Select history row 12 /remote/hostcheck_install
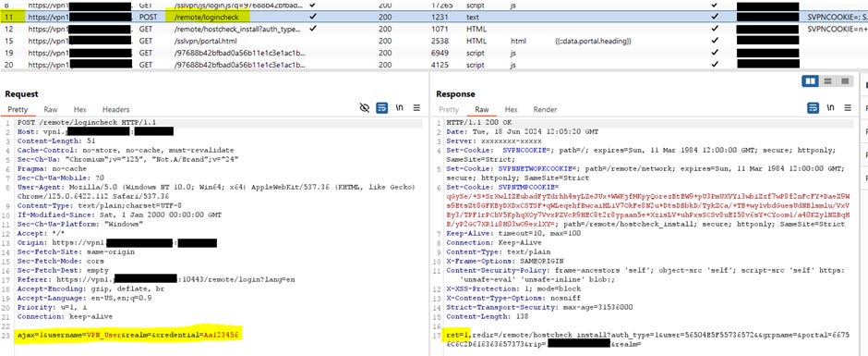 [x=434, y=29]
